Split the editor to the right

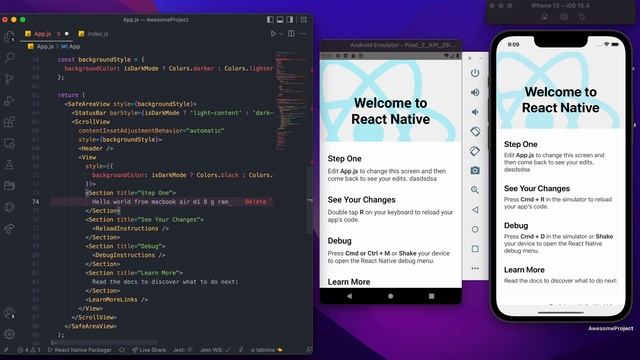[291, 33]
